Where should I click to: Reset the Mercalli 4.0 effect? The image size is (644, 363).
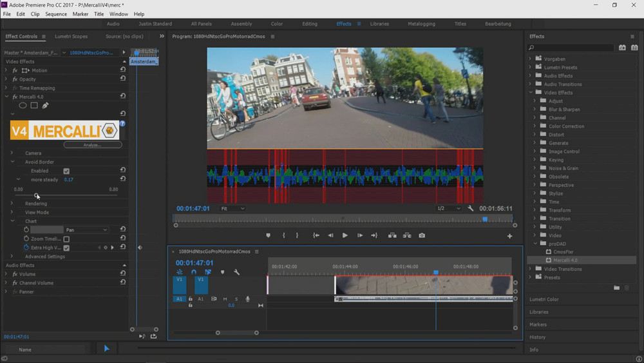click(123, 96)
